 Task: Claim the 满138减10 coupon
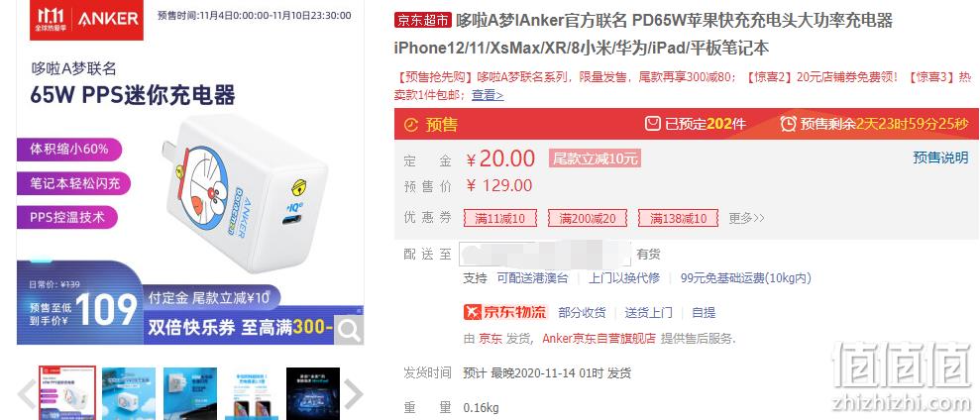click(x=678, y=218)
